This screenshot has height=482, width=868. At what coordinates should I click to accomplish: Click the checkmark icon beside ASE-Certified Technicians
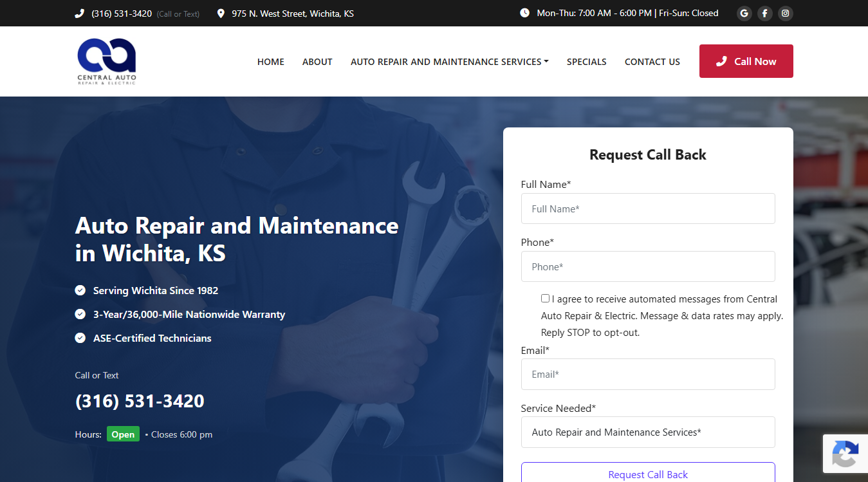click(x=80, y=338)
